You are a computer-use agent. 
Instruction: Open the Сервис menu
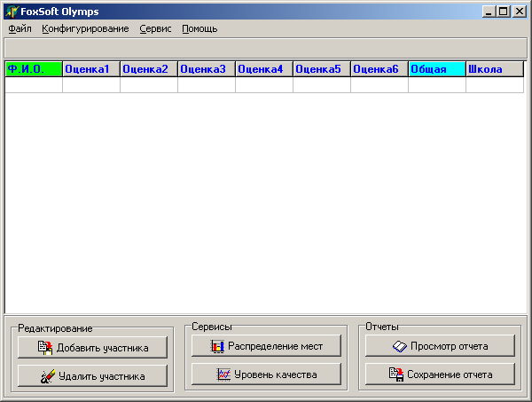coord(155,28)
